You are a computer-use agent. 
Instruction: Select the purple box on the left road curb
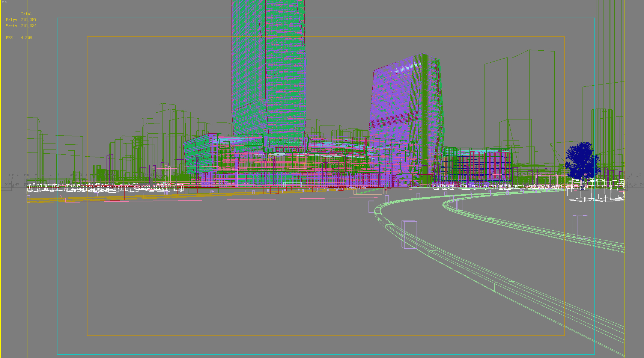(409, 234)
